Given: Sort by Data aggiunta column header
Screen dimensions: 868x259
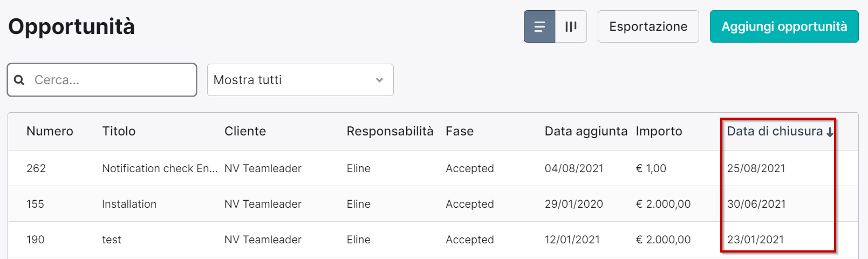Looking at the screenshot, I should (586, 131).
